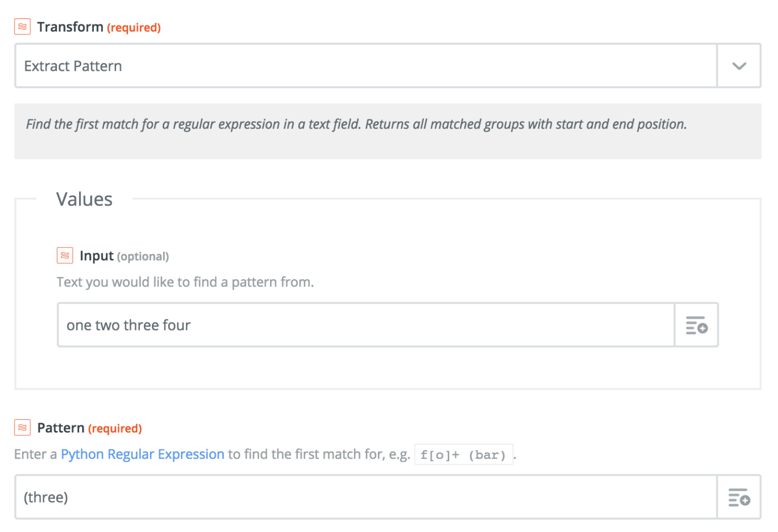Click the Pattern field label
778x532 pixels.
(61, 428)
